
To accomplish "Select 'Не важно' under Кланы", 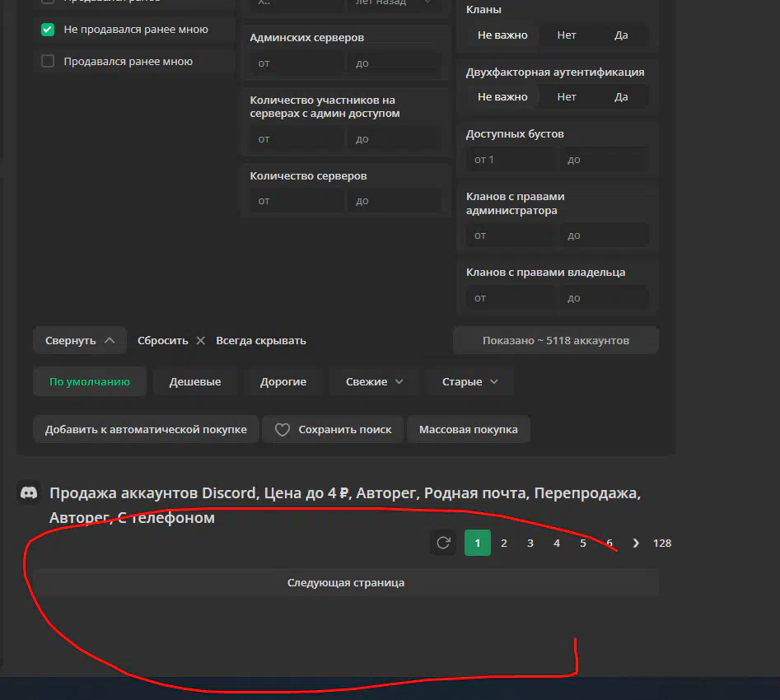I will tap(502, 35).
